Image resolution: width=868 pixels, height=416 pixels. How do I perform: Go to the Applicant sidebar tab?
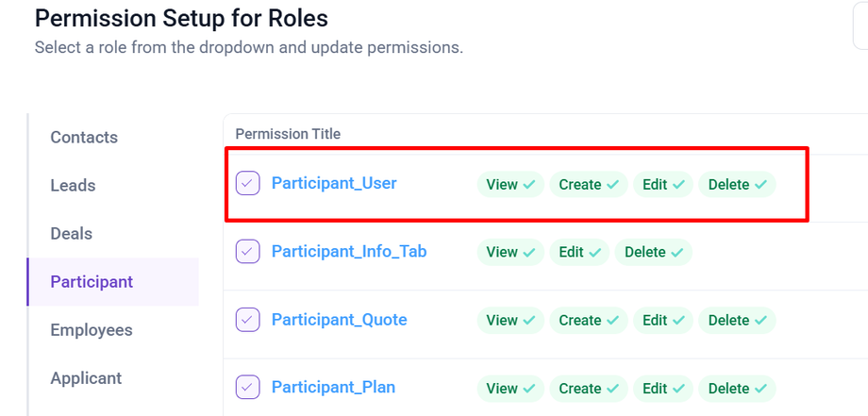[86, 378]
